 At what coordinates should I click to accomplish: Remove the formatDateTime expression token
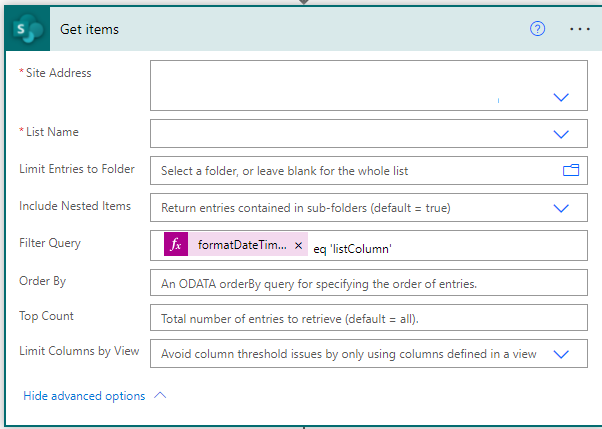(298, 245)
